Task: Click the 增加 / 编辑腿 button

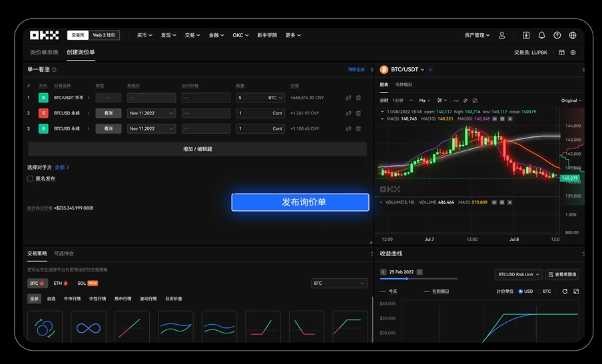Action: tap(197, 149)
